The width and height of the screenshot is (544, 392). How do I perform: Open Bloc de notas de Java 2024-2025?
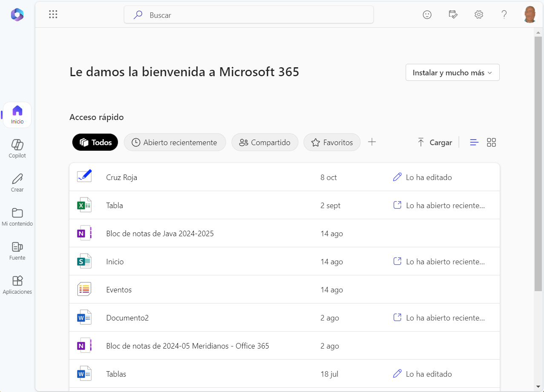pos(160,234)
